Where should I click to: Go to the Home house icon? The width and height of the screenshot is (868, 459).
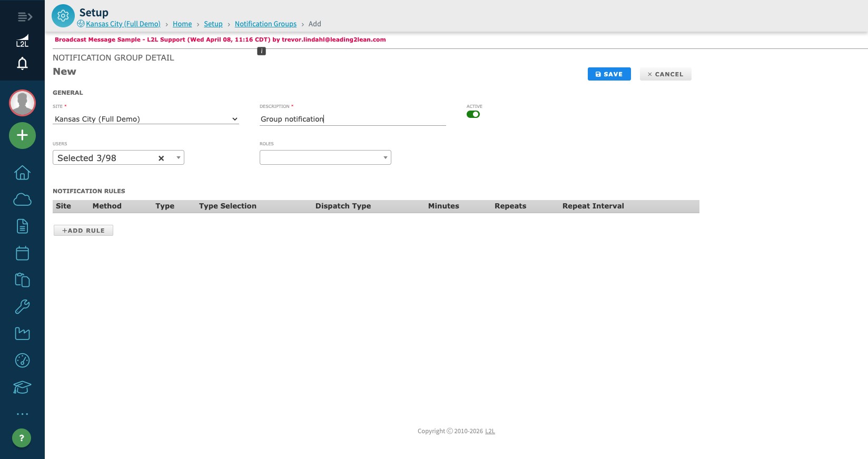click(22, 173)
